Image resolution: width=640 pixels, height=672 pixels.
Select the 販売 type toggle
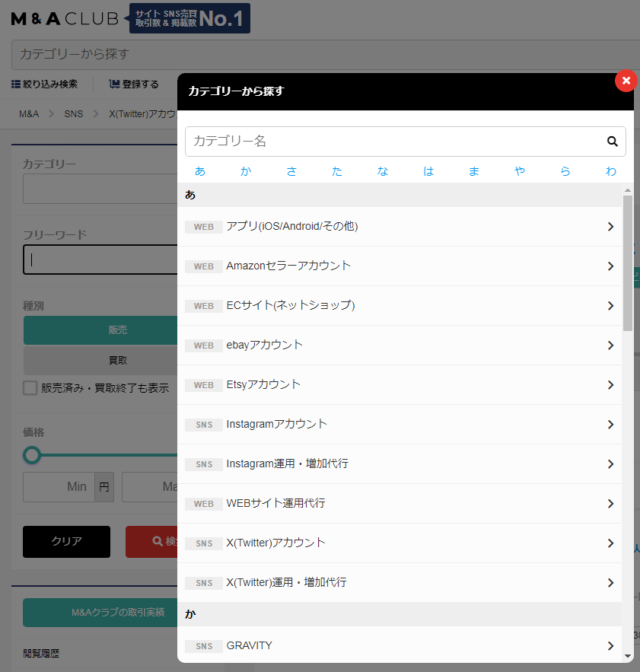[x=101, y=330]
